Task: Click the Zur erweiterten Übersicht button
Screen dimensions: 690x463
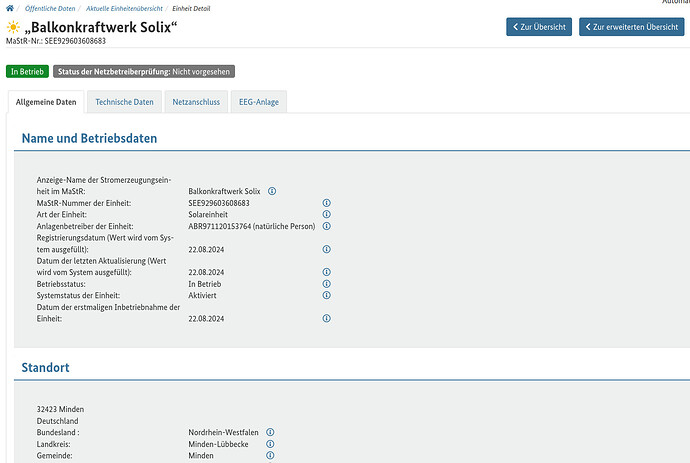Action: coord(631,27)
